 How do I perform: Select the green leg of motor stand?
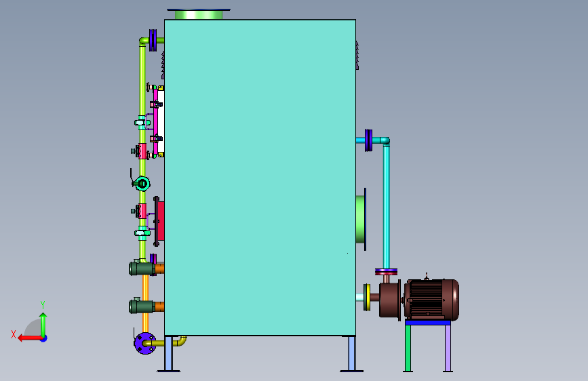pos(408,348)
